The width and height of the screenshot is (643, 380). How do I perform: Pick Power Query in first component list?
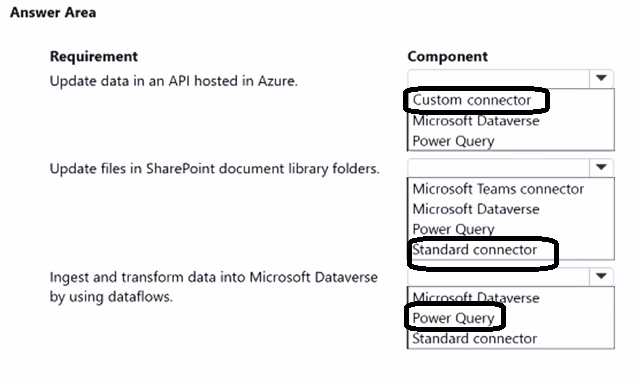point(453,141)
